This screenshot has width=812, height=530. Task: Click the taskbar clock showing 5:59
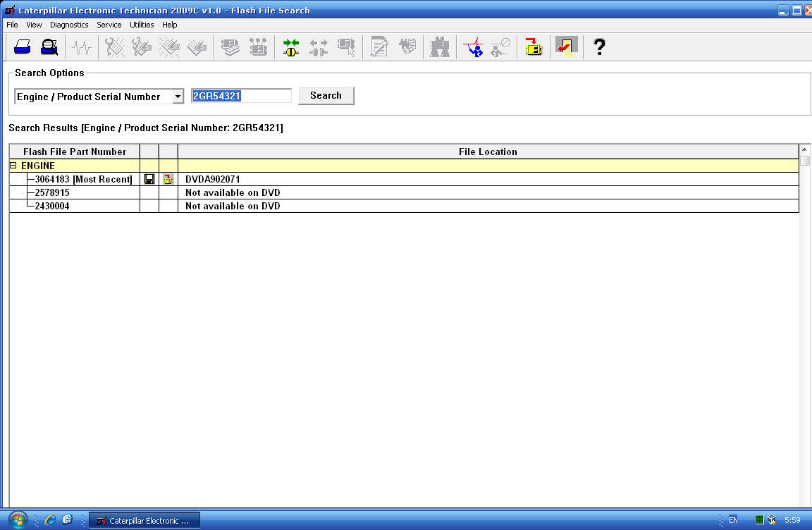(792, 520)
